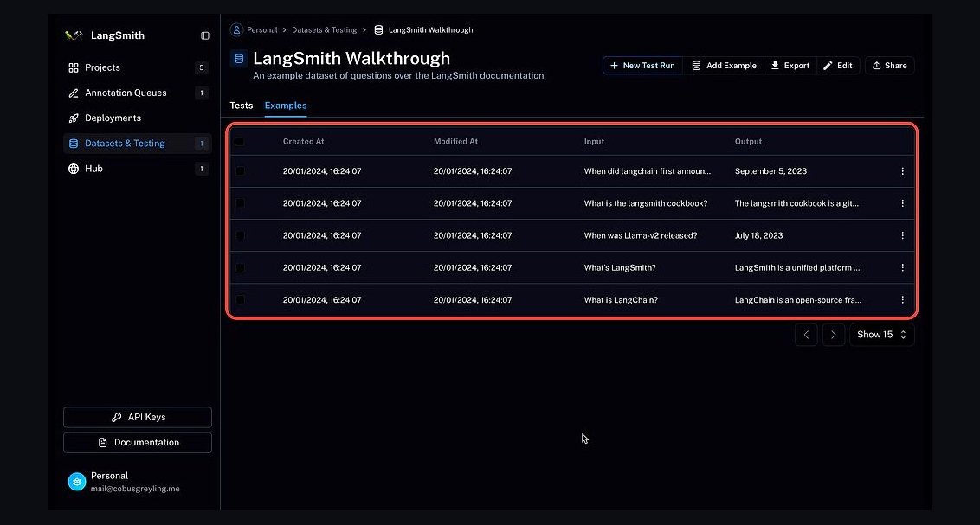Start a New Test Run
Image resolution: width=980 pixels, height=525 pixels.
[642, 66]
